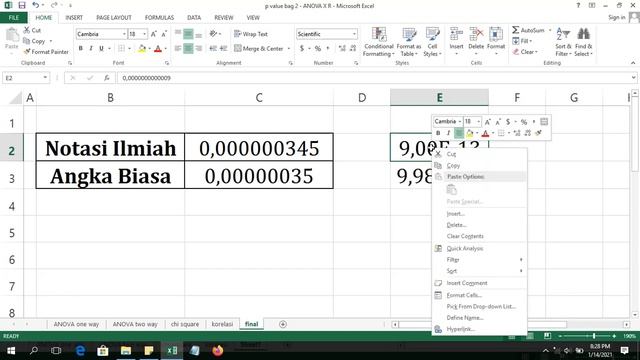
Task: Toggle mini toolbar Bold button
Action: click(x=438, y=133)
